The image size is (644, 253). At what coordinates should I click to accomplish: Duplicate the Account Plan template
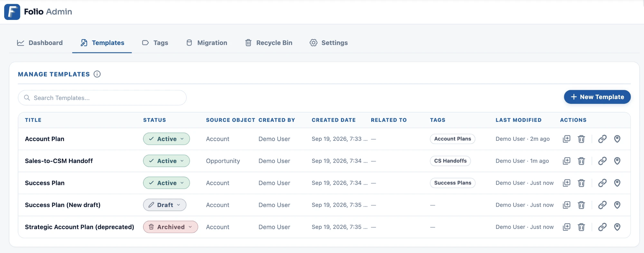click(566, 139)
